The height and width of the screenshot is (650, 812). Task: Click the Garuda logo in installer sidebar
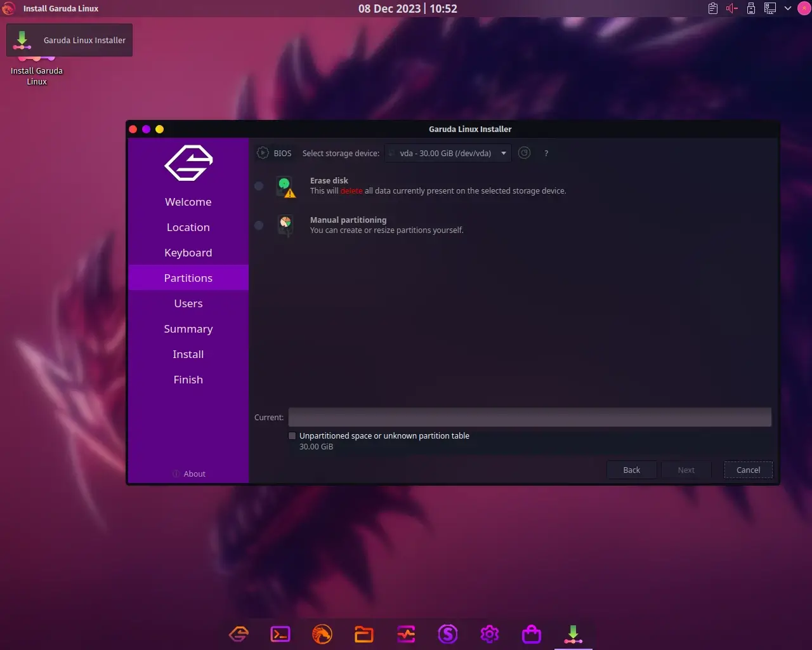click(188, 163)
